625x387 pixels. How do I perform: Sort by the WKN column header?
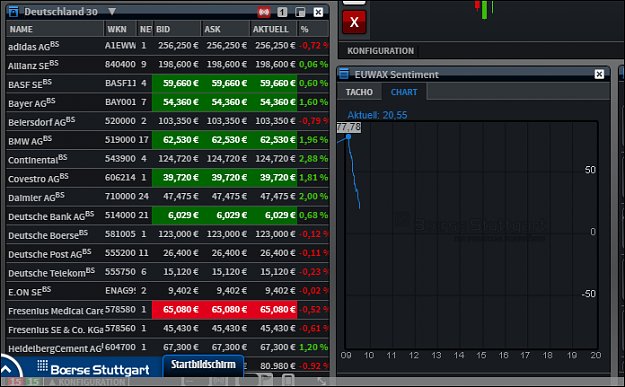(x=120, y=29)
